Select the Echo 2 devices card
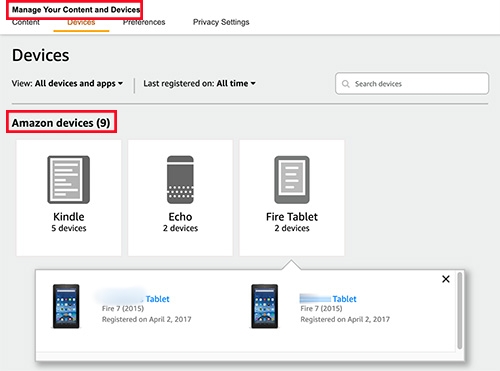500x371 pixels. (180, 198)
